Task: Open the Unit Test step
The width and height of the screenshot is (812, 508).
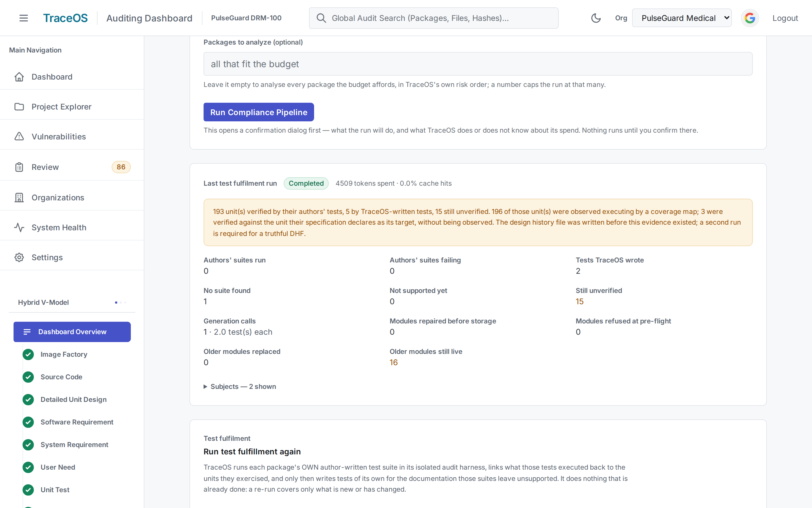Action: (x=55, y=490)
